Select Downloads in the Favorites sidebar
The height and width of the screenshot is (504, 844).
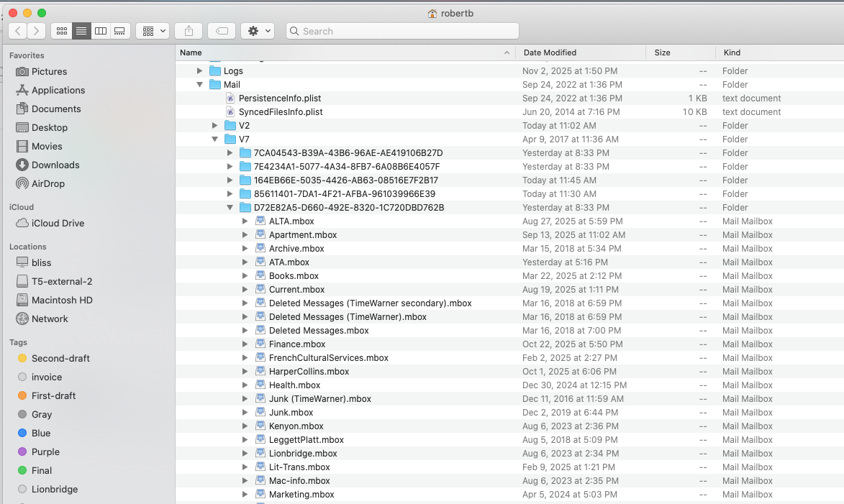pyautogui.click(x=55, y=165)
